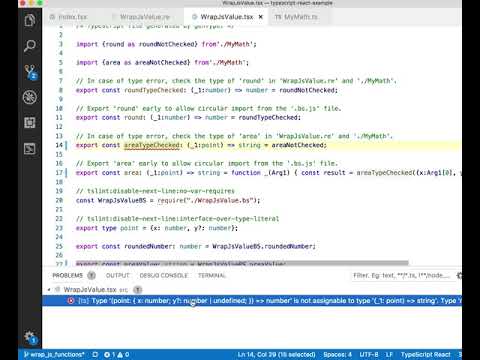Open the Debug view icon

tap(30, 97)
